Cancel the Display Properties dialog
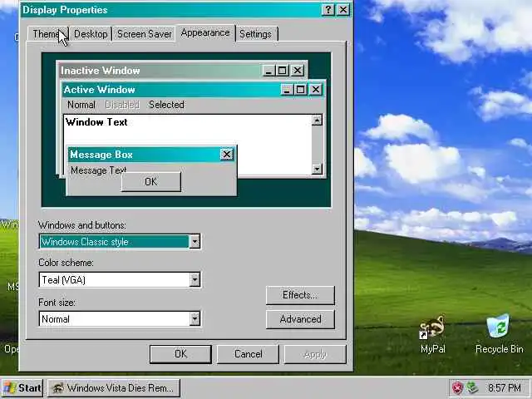This screenshot has width=532, height=399. pos(248,354)
